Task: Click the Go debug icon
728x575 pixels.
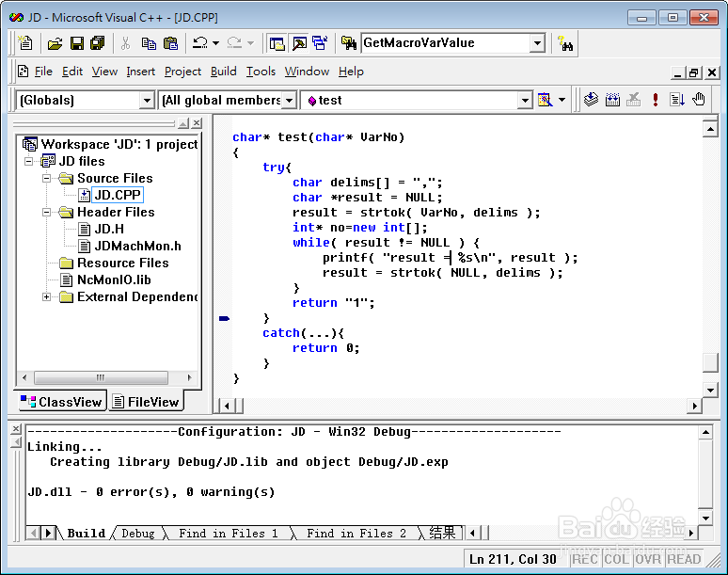Action: (677, 100)
